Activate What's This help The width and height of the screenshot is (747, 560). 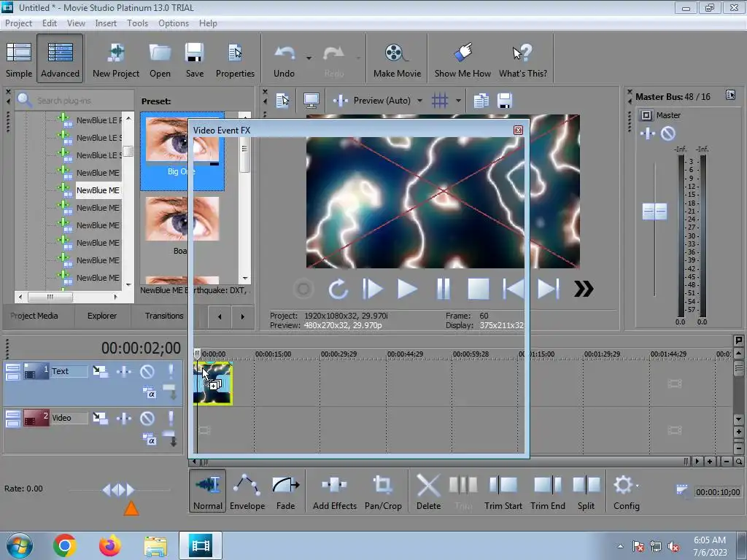[x=523, y=60]
